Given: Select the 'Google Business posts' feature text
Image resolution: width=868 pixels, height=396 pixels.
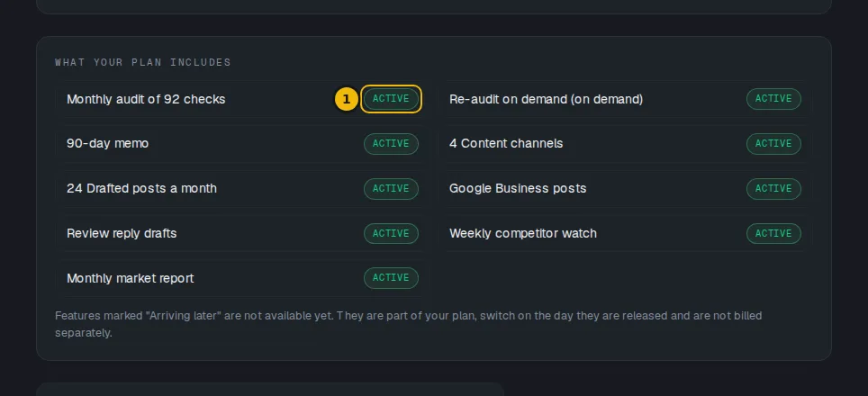Looking at the screenshot, I should coord(518,188).
